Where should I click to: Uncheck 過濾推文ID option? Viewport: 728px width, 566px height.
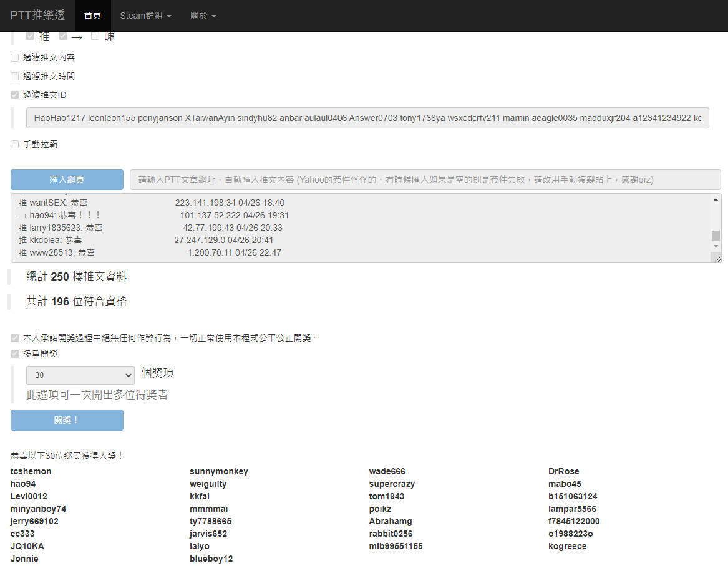point(15,95)
